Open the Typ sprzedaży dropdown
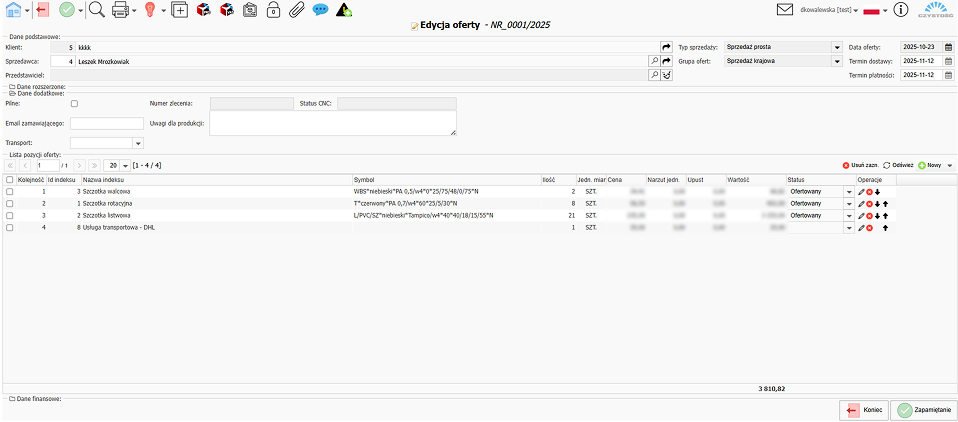Viewport: 958px width, 422px height. click(x=836, y=47)
